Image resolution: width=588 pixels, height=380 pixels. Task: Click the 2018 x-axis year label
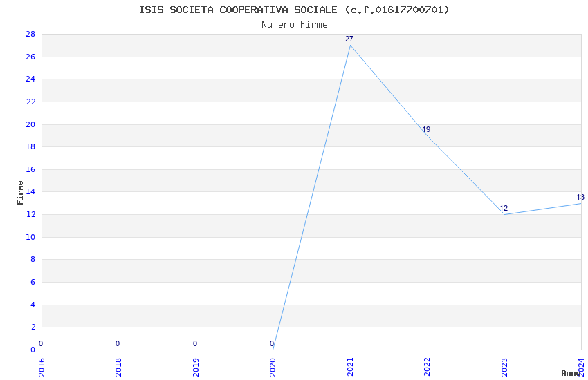tap(118, 368)
